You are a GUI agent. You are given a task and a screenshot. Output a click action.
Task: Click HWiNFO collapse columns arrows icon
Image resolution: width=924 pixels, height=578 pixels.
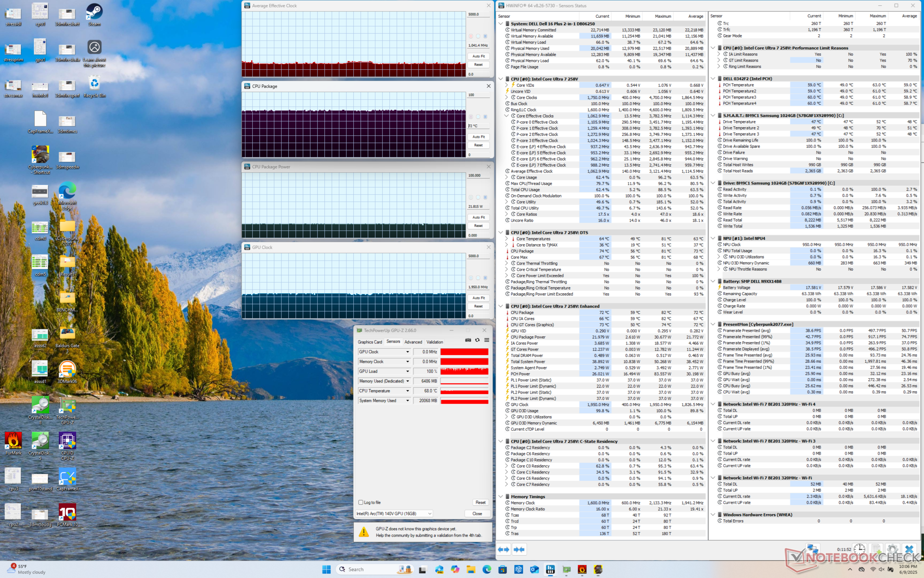(519, 549)
